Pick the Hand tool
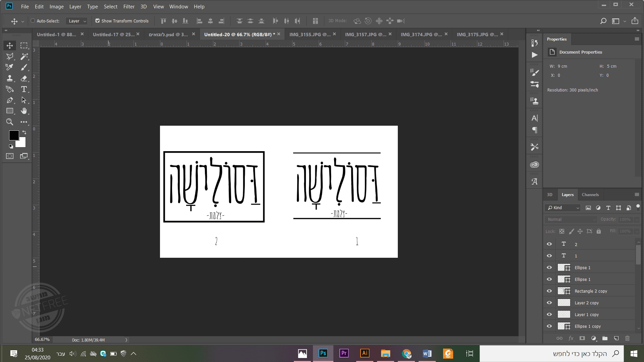 24,111
